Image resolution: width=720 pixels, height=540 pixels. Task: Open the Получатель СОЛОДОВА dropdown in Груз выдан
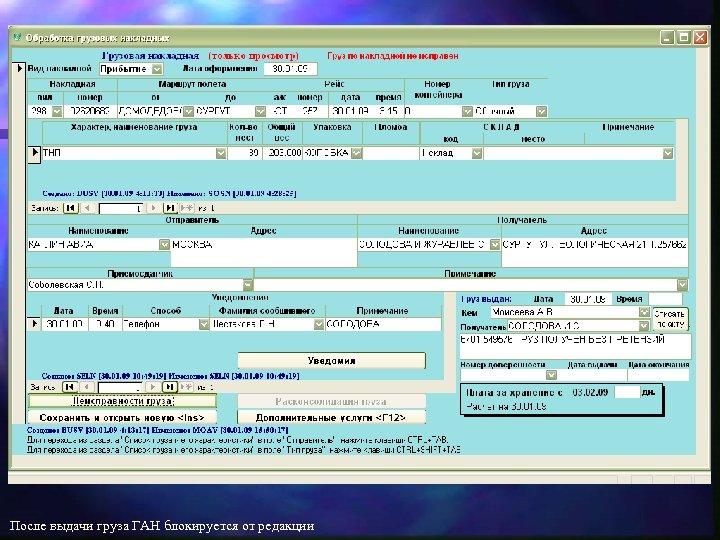point(644,326)
